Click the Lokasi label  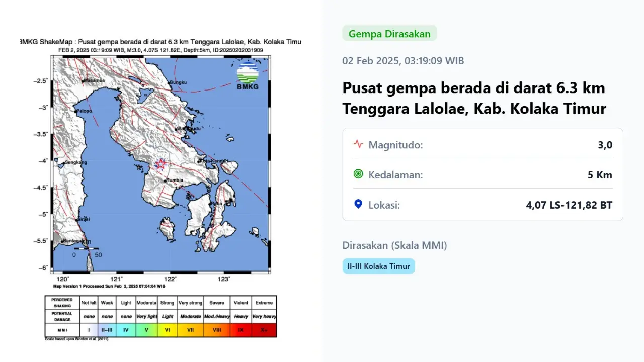[x=384, y=205]
